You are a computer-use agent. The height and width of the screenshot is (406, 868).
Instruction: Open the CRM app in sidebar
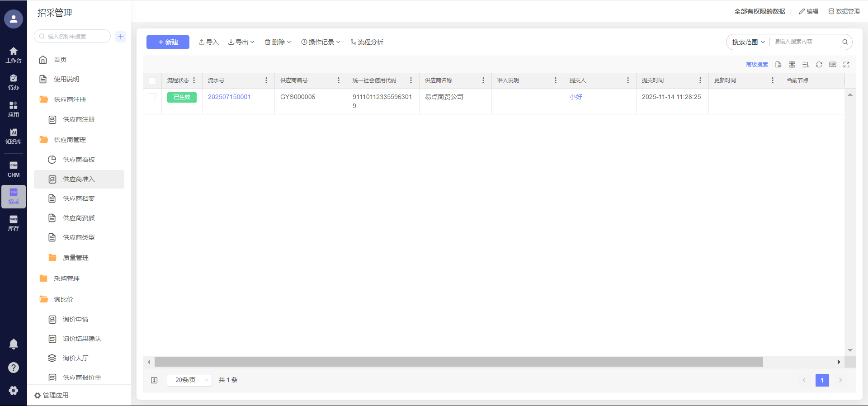point(14,170)
